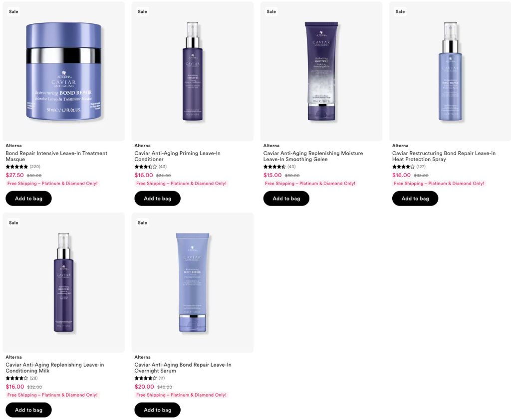The height and width of the screenshot is (420, 511).
Task: Open star rating with 11 reviews
Action: pyautogui.click(x=150, y=378)
